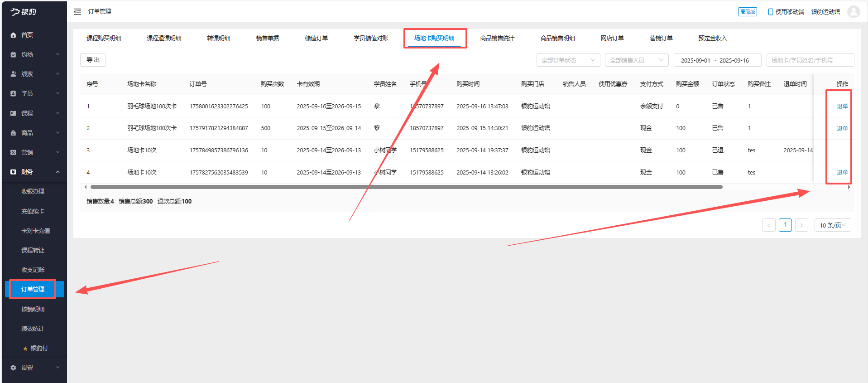Click left arrow of horizontal scrollbar

point(86,187)
